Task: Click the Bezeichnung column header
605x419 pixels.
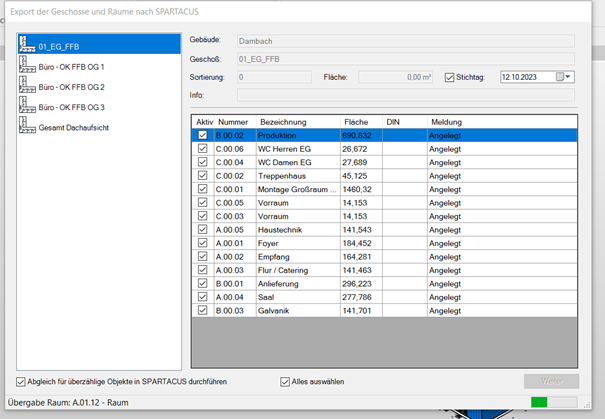Action: point(283,121)
